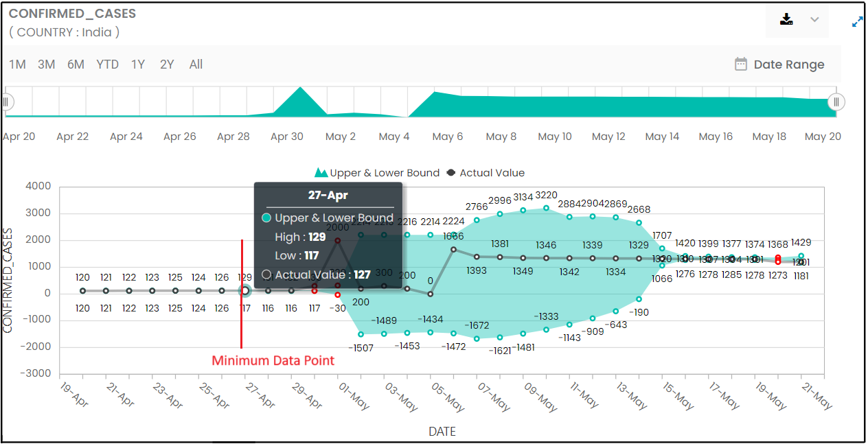Toggle the Actual Value legend series

tap(485, 173)
